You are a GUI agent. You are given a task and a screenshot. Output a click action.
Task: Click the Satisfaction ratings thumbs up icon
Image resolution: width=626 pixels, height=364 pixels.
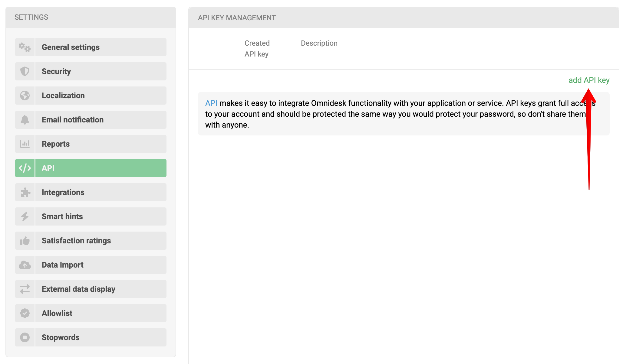pos(25,241)
